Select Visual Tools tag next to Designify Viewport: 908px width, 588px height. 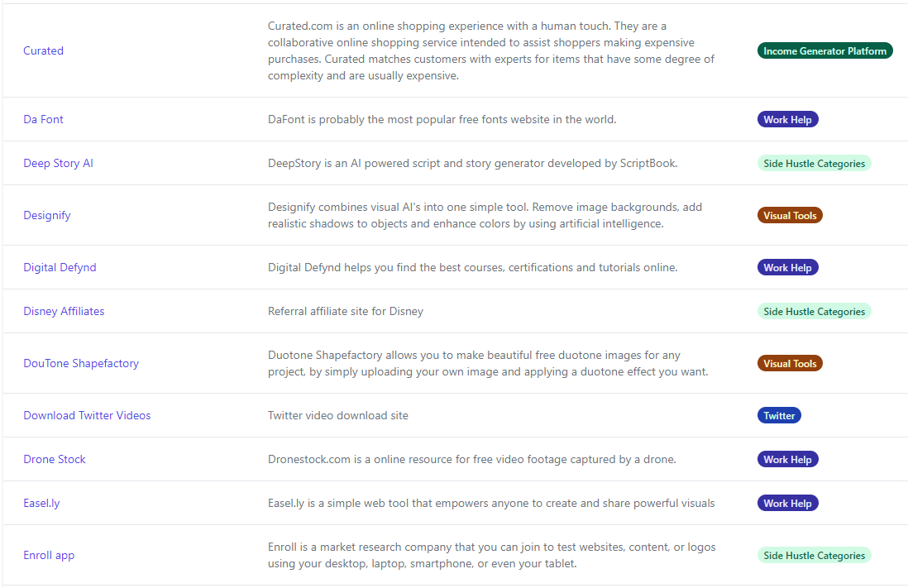click(790, 216)
